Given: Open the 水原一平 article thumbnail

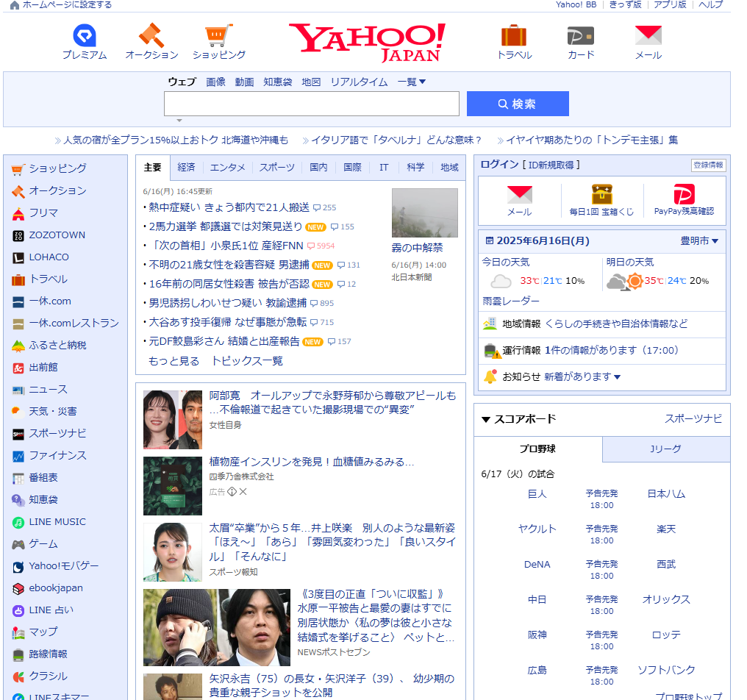Looking at the screenshot, I should (x=217, y=627).
